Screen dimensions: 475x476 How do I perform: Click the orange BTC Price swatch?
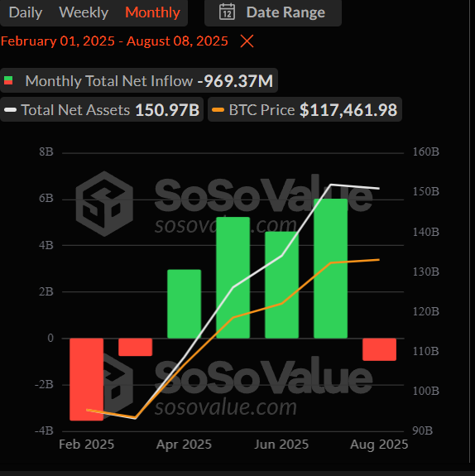(218, 110)
